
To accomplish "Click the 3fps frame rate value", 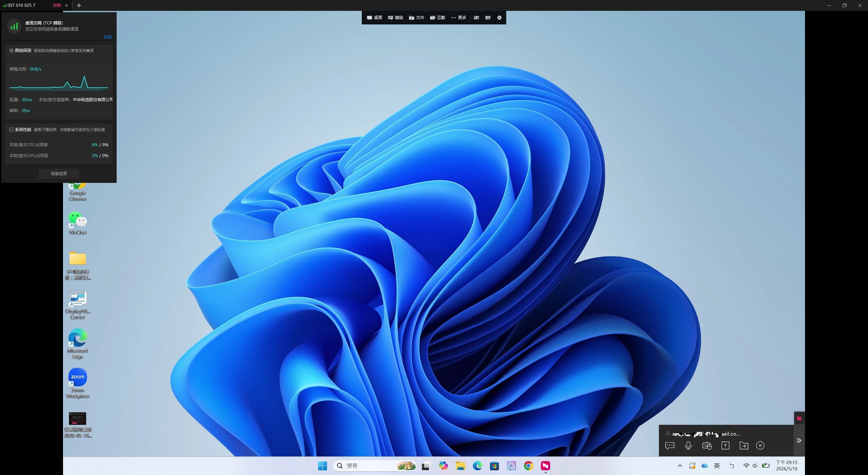I will pos(26,111).
